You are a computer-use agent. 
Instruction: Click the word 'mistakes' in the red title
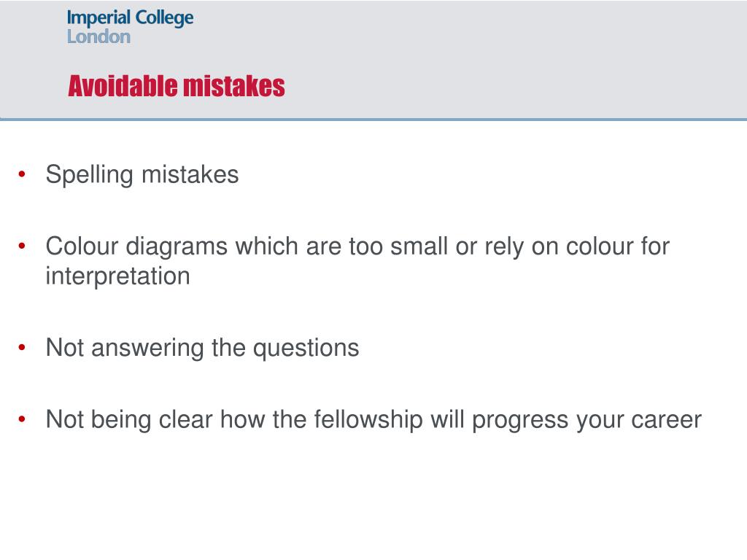click(234, 86)
